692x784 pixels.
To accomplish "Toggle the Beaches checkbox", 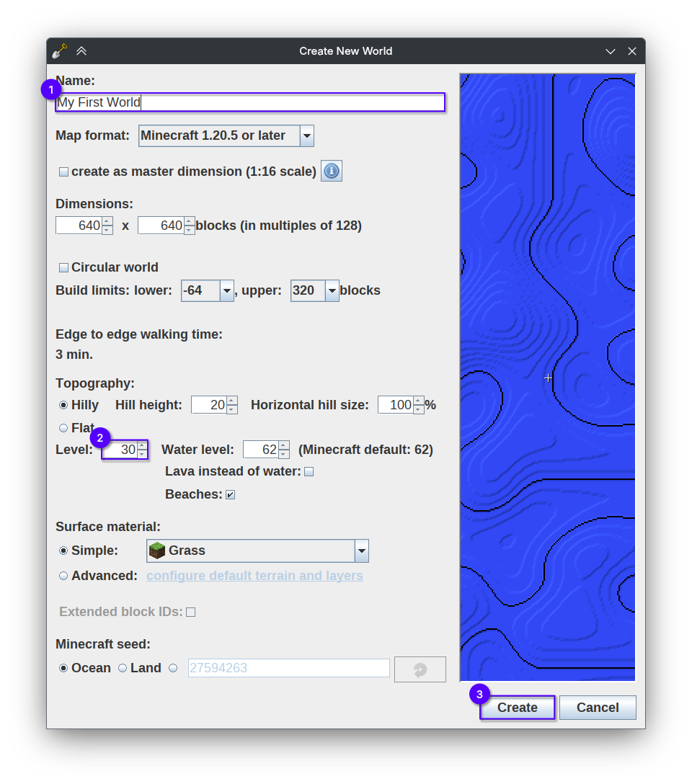I will tap(230, 494).
